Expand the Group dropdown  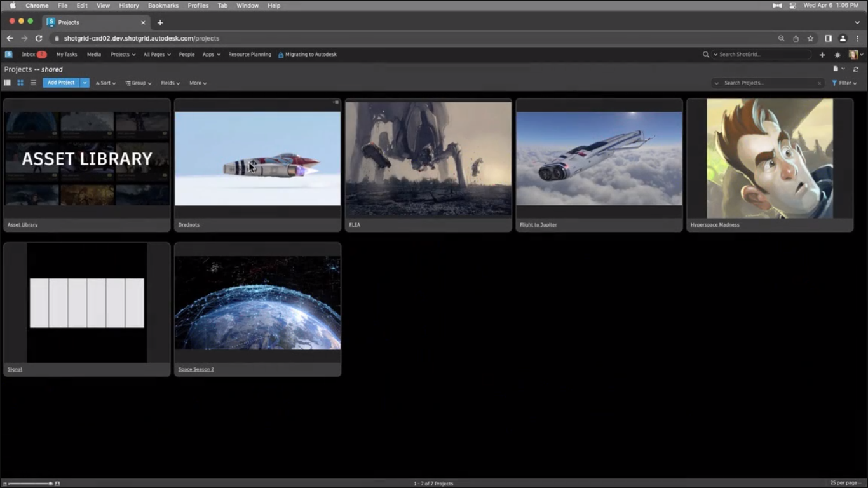click(138, 83)
